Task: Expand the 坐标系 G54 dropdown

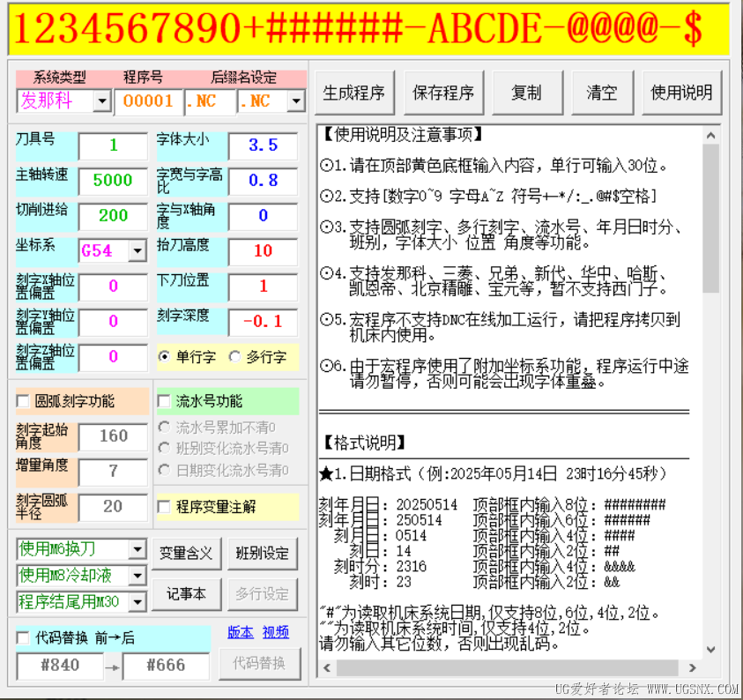Action: pos(137,250)
